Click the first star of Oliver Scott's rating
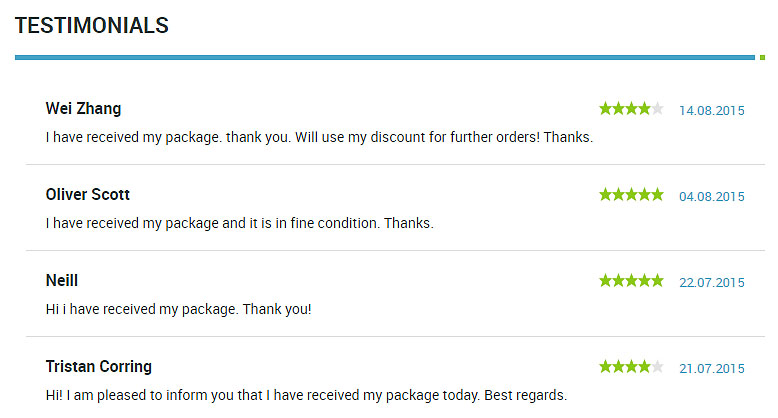This screenshot has height=418, width=778. (605, 194)
